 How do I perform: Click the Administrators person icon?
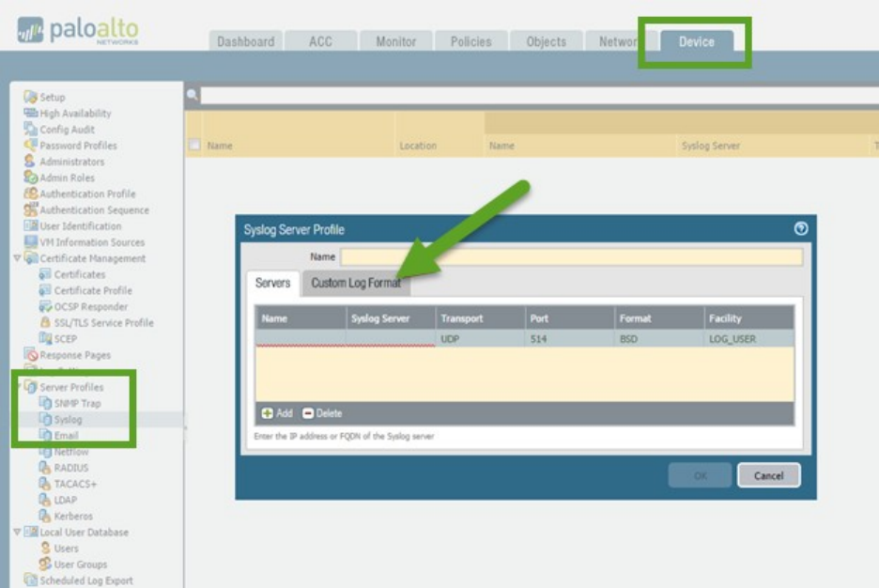tap(30, 162)
